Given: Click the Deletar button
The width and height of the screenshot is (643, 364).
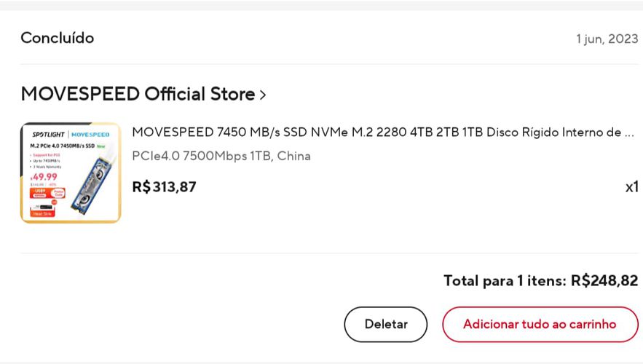Looking at the screenshot, I should click(385, 324).
